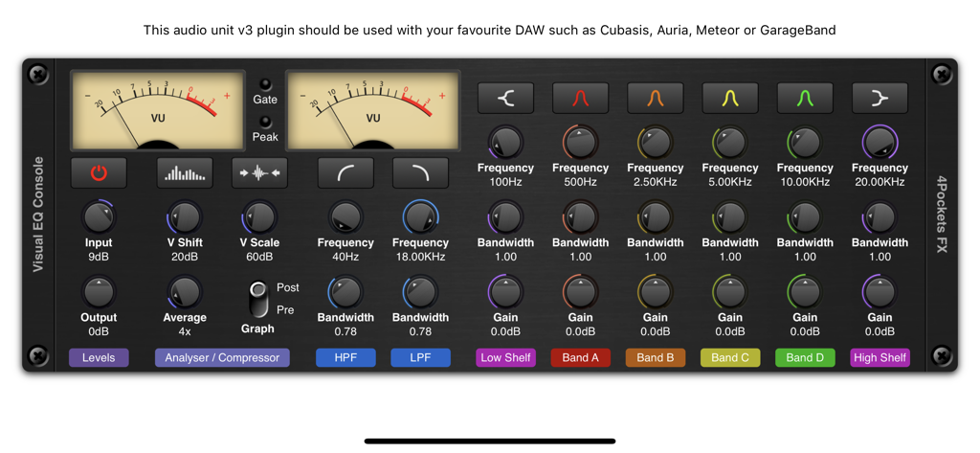Click the Output knob
The height and width of the screenshot is (453, 980).
pyautogui.click(x=99, y=292)
